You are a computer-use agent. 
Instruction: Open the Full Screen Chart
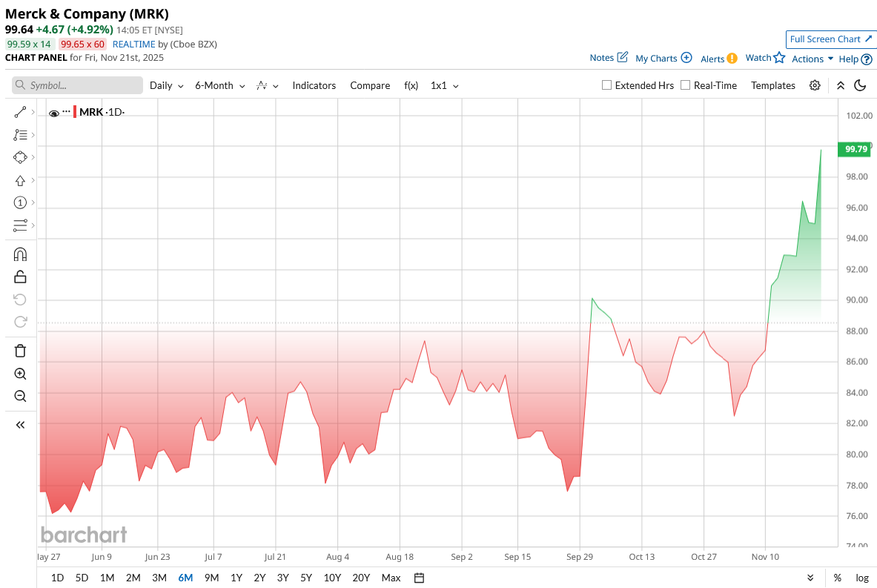click(x=830, y=39)
